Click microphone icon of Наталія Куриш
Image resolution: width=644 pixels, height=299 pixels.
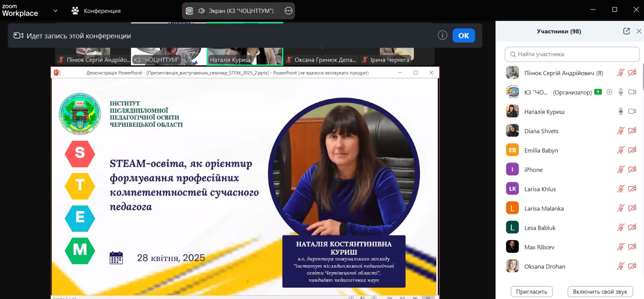(x=621, y=111)
